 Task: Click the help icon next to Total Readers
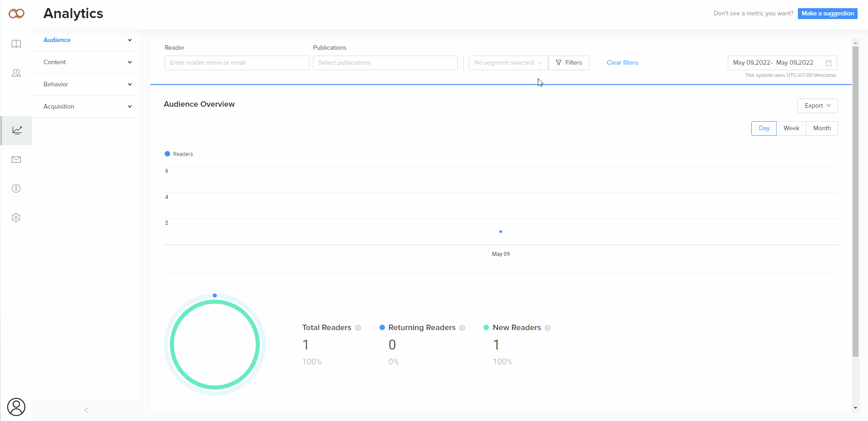click(358, 328)
